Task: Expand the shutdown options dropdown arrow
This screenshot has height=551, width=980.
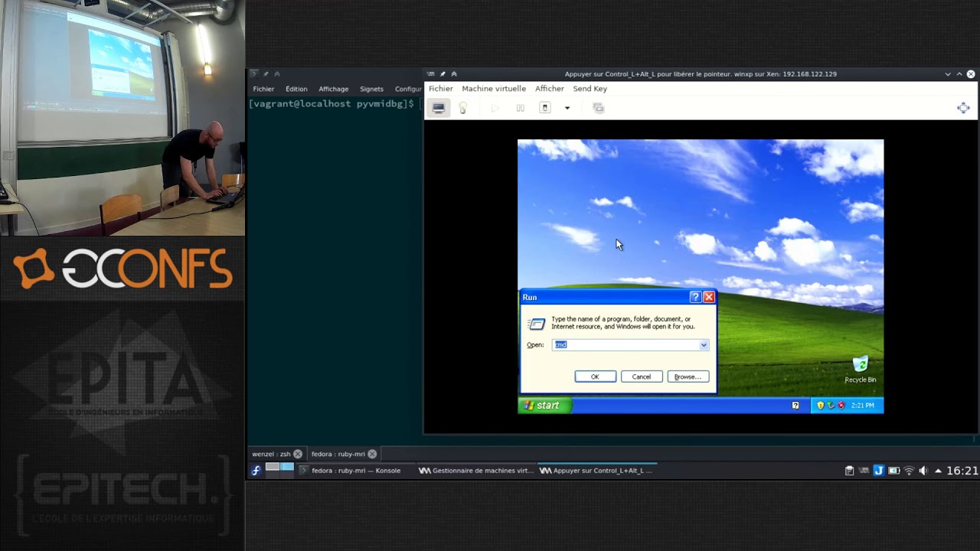Action: click(x=567, y=109)
